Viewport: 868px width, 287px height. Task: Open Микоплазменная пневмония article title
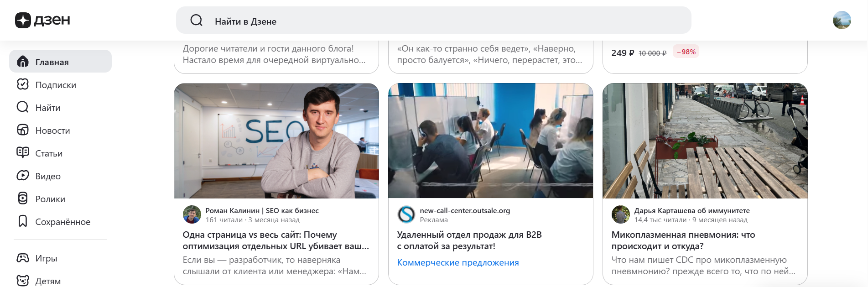(x=683, y=240)
